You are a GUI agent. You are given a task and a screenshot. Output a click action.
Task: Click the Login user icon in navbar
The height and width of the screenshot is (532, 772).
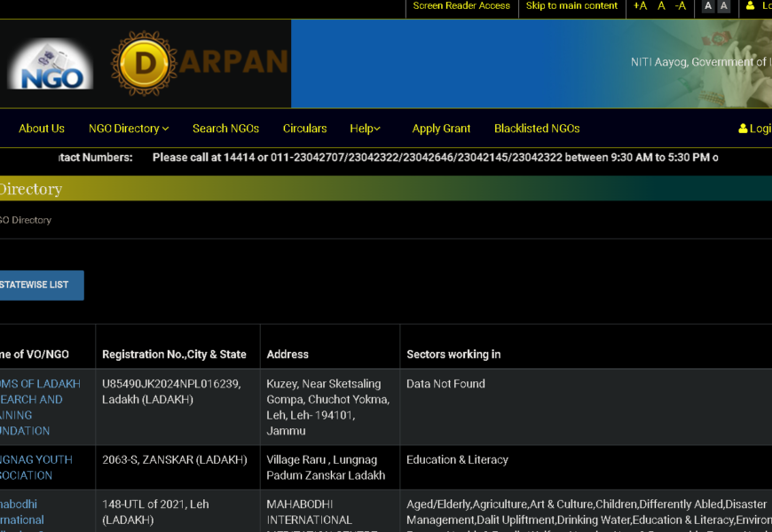[x=744, y=129]
